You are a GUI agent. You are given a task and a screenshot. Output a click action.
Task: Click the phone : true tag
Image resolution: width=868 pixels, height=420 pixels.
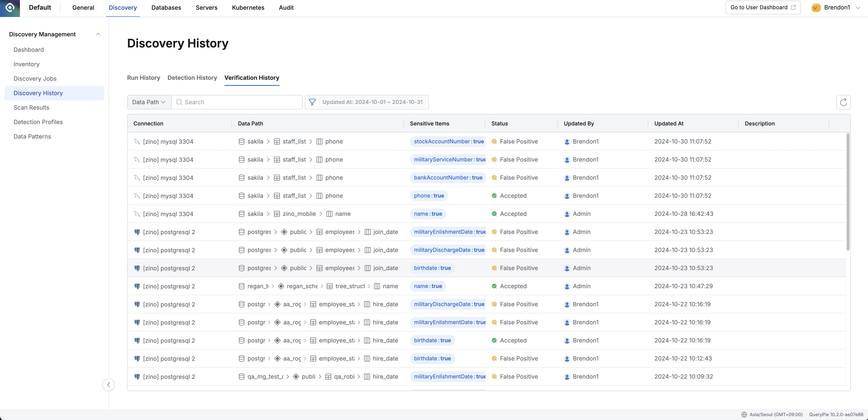(x=429, y=196)
